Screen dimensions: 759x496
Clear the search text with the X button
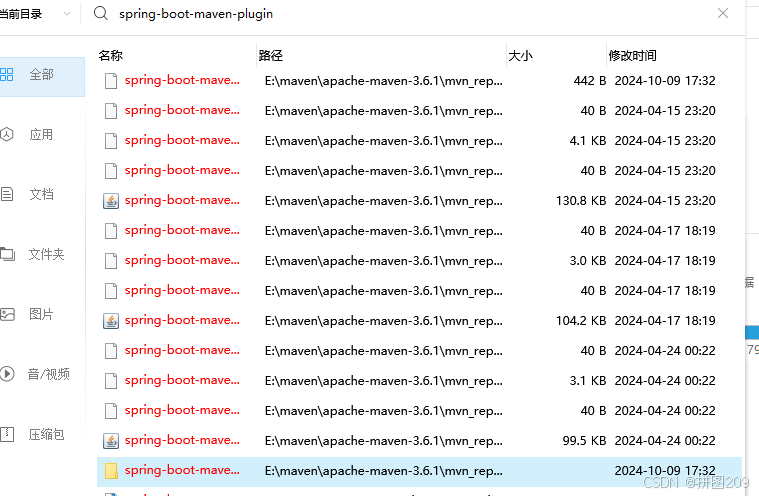point(723,13)
